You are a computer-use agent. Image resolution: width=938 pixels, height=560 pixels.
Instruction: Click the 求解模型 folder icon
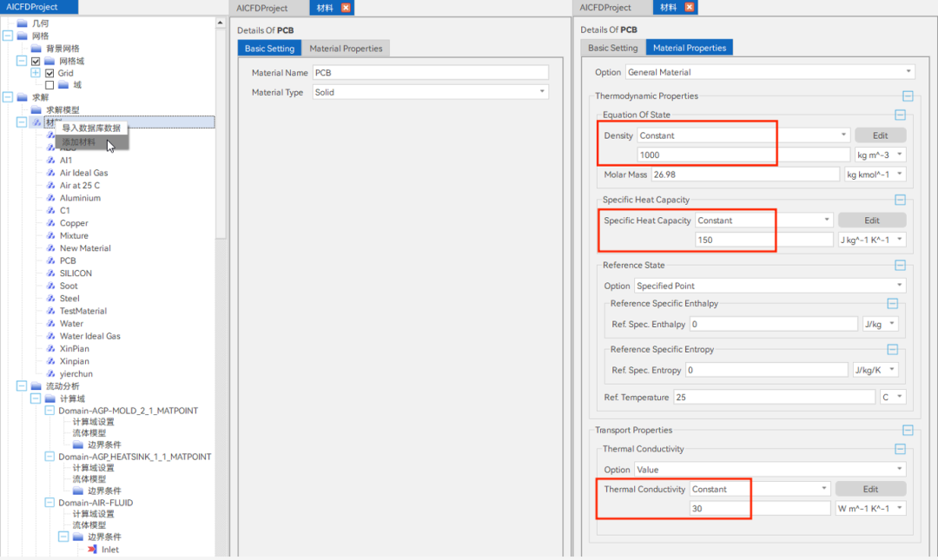[x=36, y=110]
